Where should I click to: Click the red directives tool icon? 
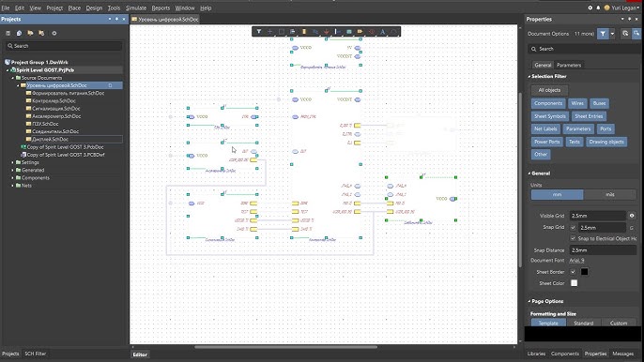coord(372,32)
